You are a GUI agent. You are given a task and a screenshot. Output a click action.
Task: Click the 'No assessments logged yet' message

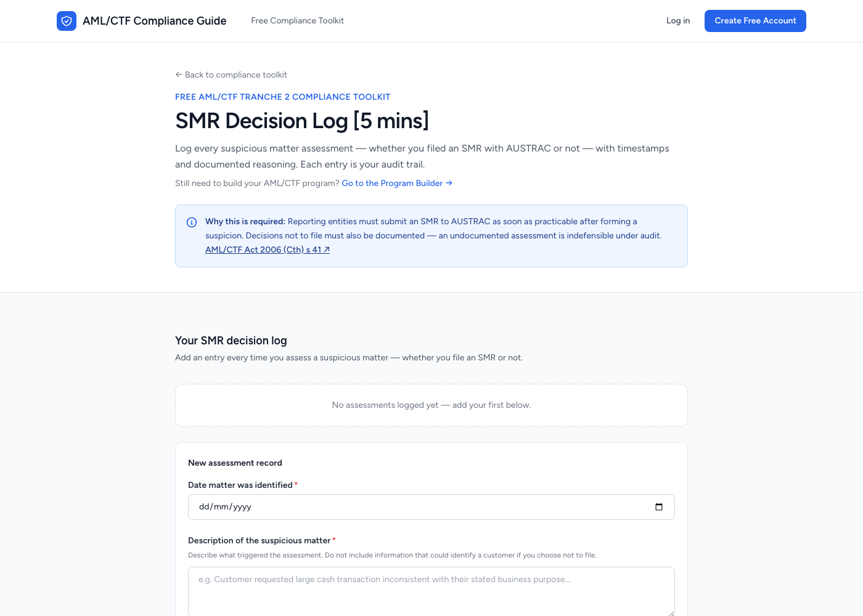click(431, 405)
